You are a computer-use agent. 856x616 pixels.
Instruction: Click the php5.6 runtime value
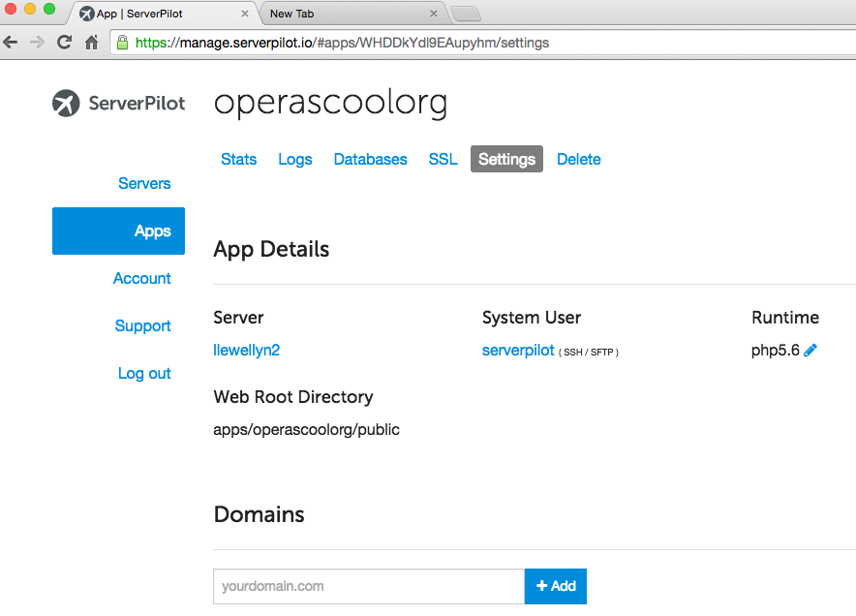click(776, 350)
